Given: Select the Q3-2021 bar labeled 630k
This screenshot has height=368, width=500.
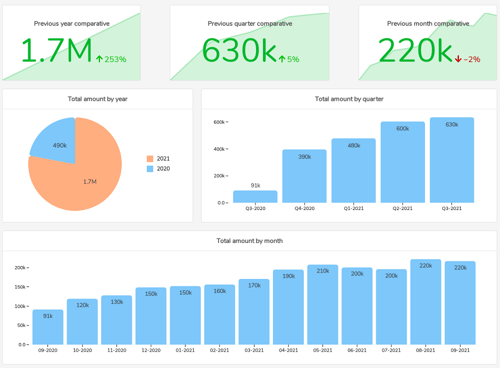Looking at the screenshot, I should 452,160.
